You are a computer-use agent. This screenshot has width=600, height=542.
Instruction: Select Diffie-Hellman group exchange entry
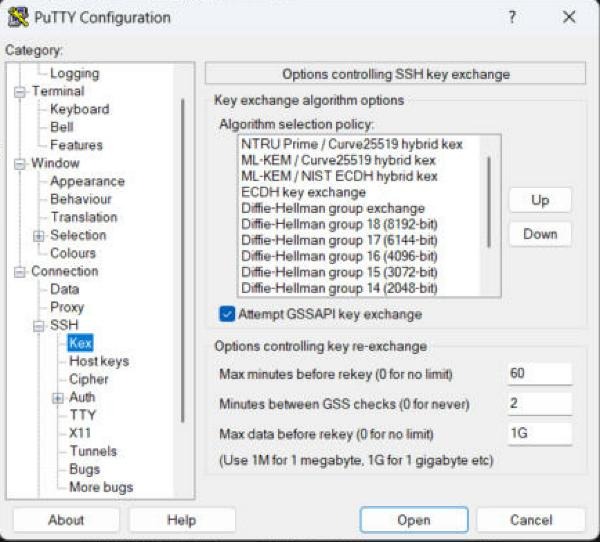[359, 208]
